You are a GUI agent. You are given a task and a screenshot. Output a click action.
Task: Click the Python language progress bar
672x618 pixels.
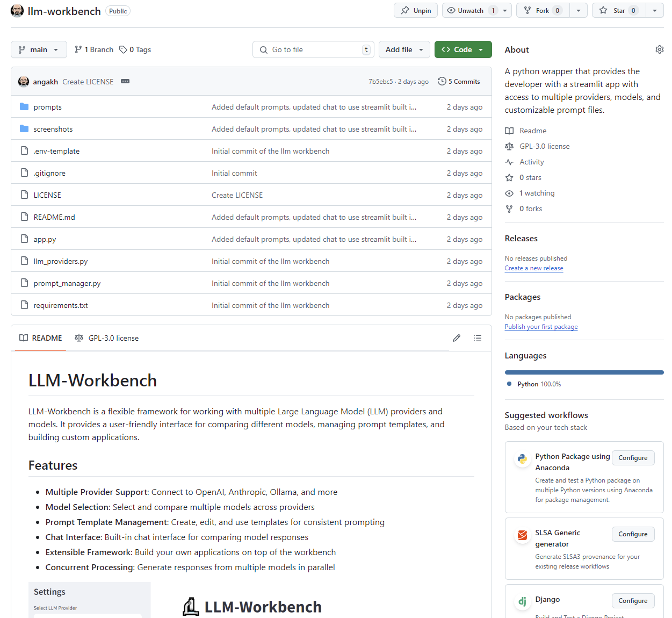tap(584, 372)
